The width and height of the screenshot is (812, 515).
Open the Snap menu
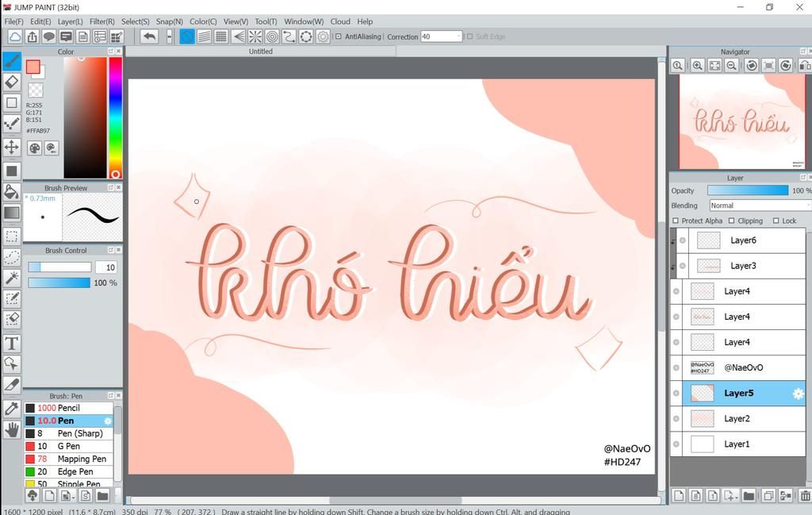tap(170, 21)
